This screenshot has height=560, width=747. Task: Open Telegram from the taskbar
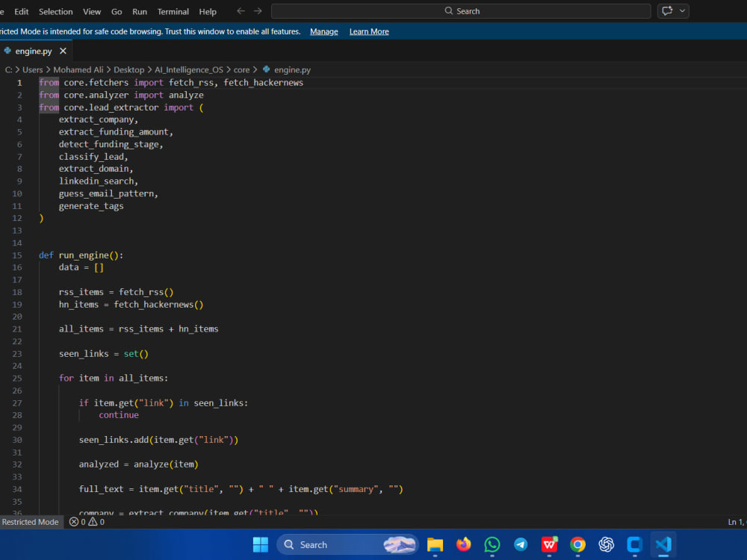point(521,544)
